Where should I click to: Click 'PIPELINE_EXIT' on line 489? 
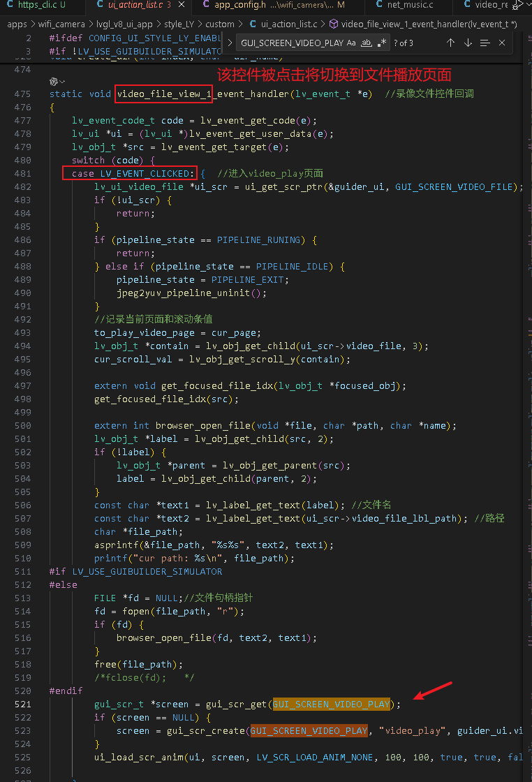247,280
